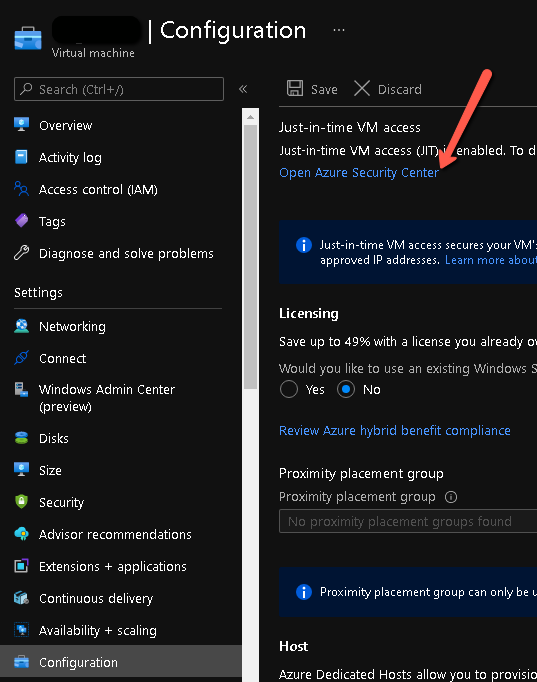Collapse the sidebar with the double chevron
The width and height of the screenshot is (537, 682).
[243, 89]
